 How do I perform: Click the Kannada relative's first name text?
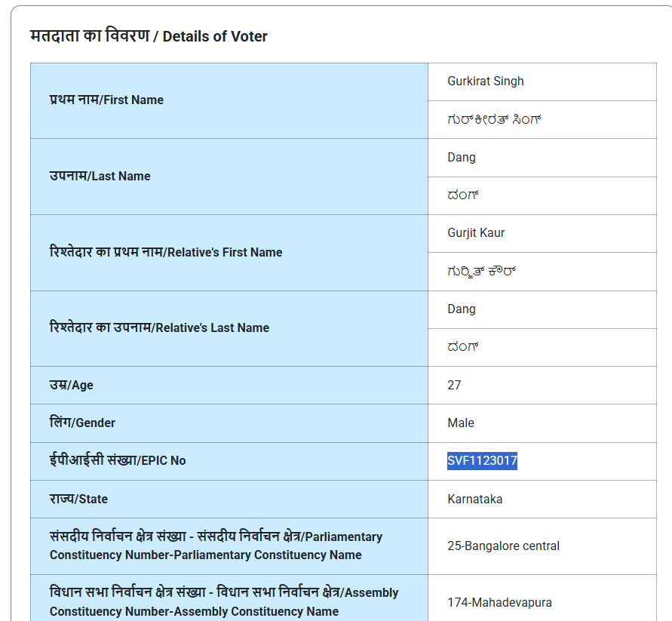tap(481, 272)
